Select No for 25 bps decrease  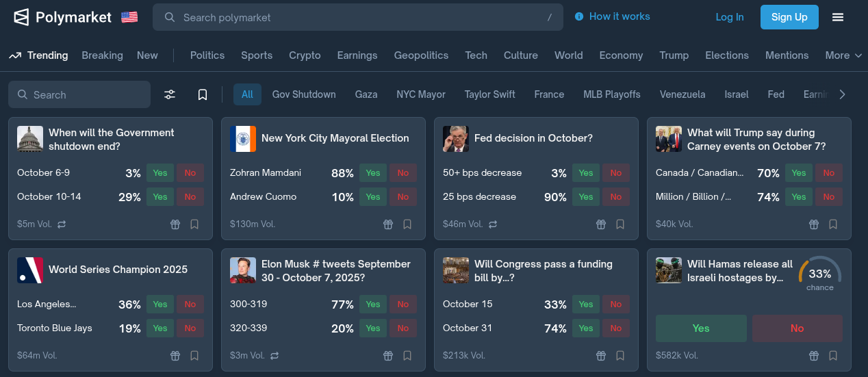[x=616, y=197]
